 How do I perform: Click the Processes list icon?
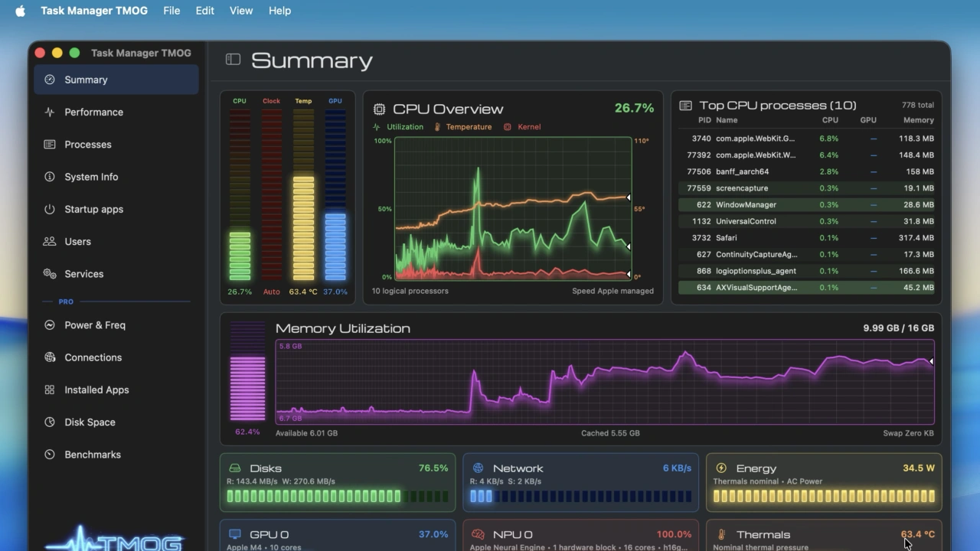click(x=50, y=144)
